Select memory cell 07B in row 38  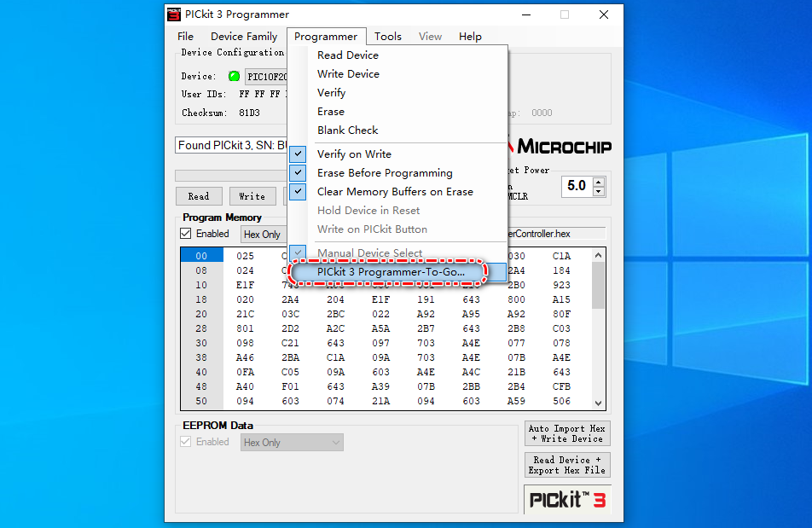[516, 357]
